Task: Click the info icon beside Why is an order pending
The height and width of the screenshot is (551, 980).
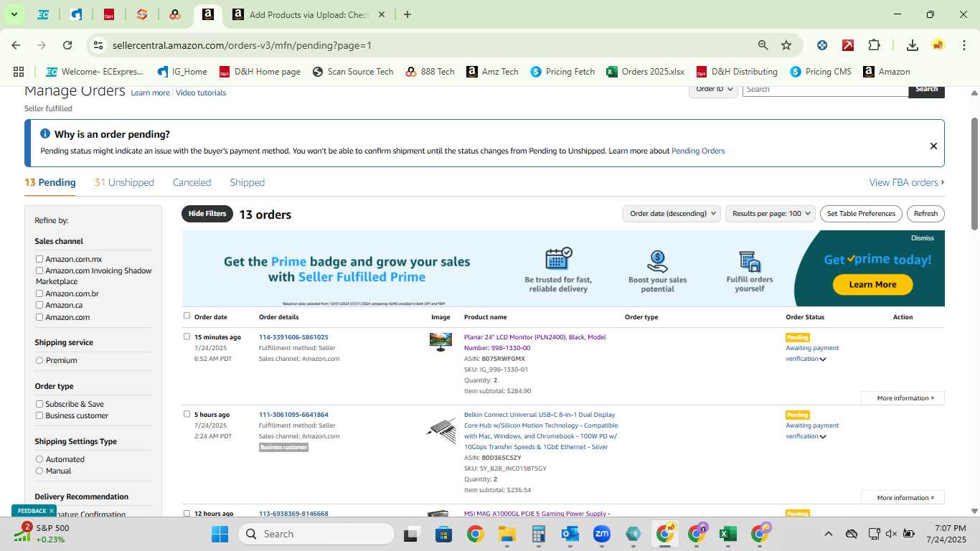Action: click(x=45, y=134)
